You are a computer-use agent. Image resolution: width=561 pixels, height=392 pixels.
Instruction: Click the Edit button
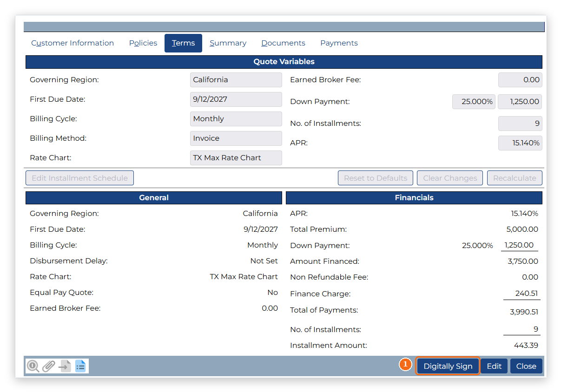(494, 366)
